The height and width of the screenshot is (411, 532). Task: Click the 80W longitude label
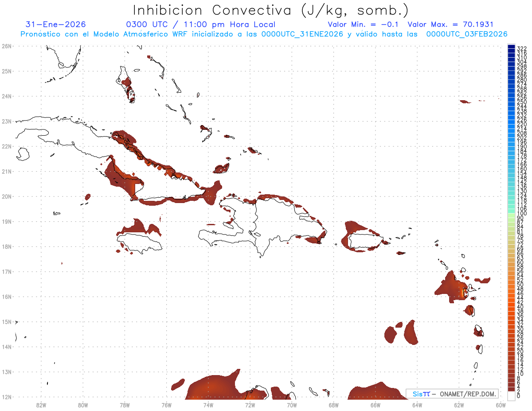click(83, 404)
